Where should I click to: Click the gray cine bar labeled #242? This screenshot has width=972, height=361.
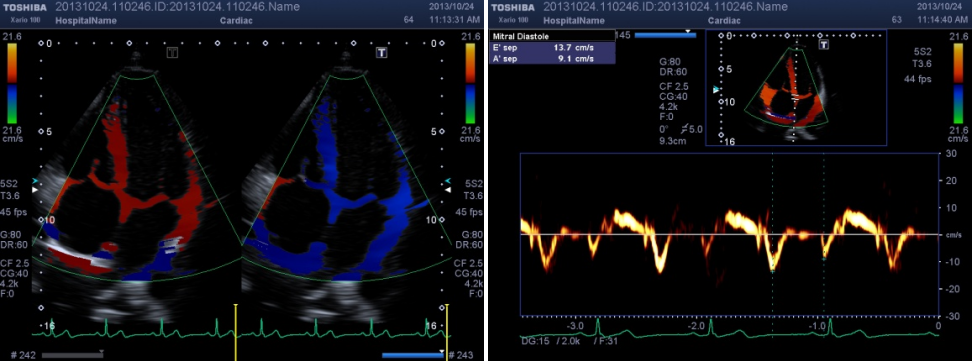[x=72, y=355]
